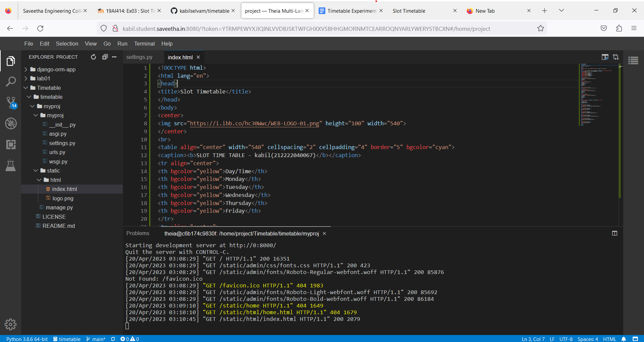Close the index.html editor tab
Image resolution: width=644 pixels, height=342 pixels.
point(198,57)
